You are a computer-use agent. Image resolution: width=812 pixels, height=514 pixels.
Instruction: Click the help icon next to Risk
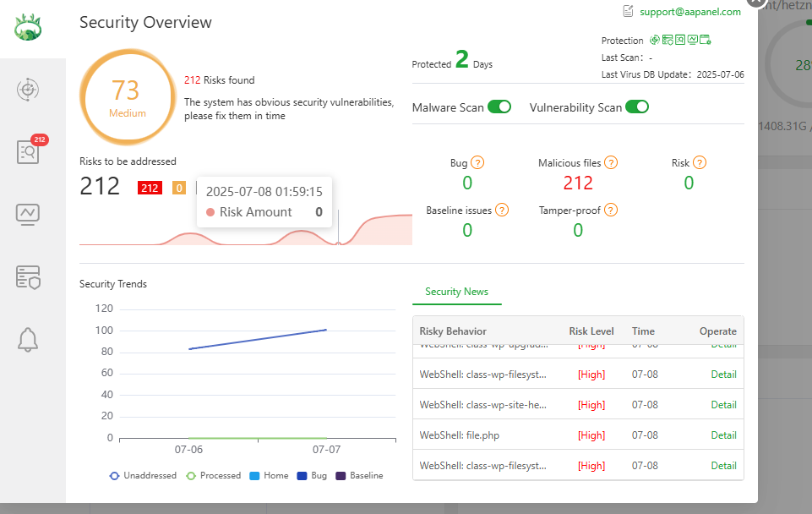700,163
